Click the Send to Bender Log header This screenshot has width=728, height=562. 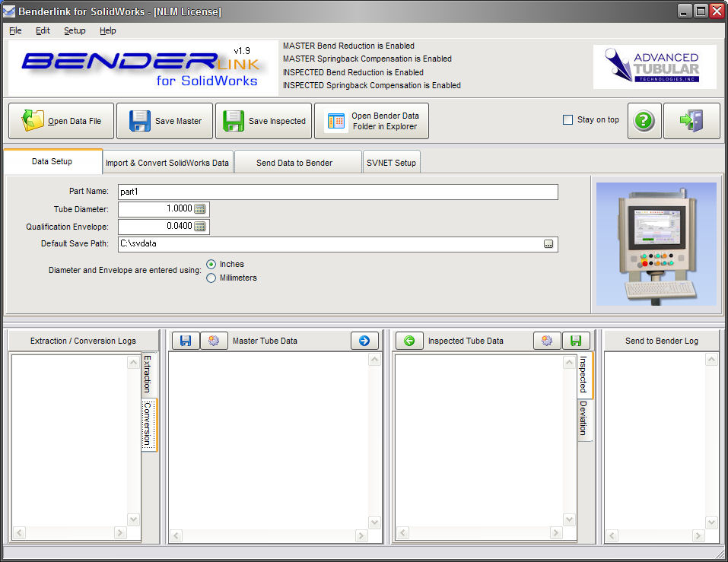(x=662, y=341)
